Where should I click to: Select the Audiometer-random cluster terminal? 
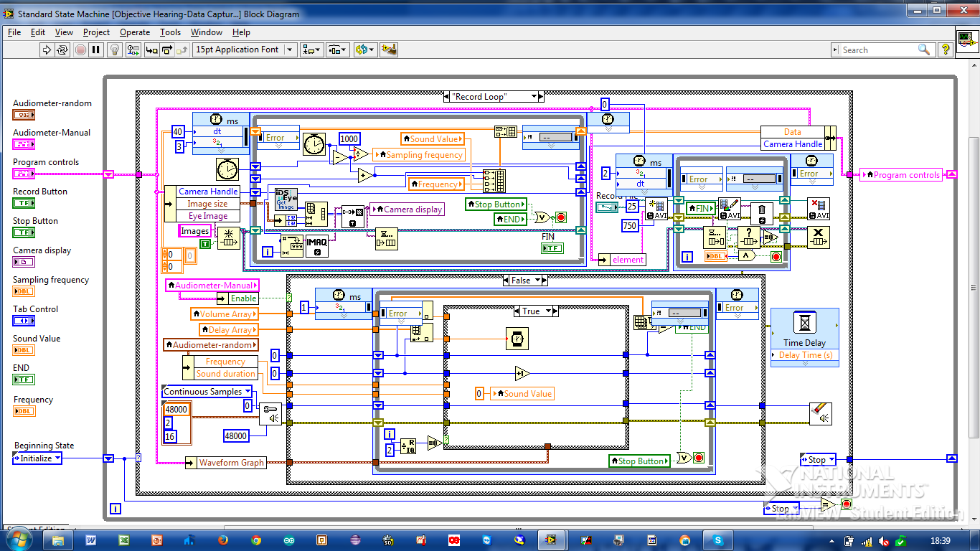(24, 115)
